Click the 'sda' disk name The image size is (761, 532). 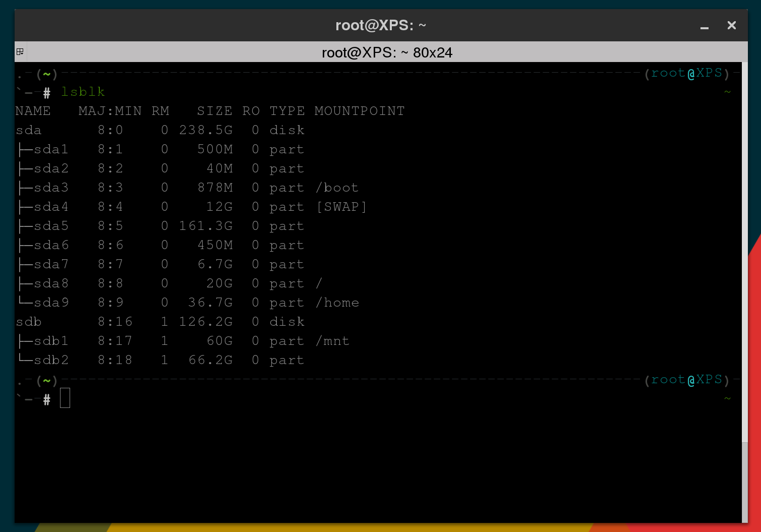(x=29, y=130)
